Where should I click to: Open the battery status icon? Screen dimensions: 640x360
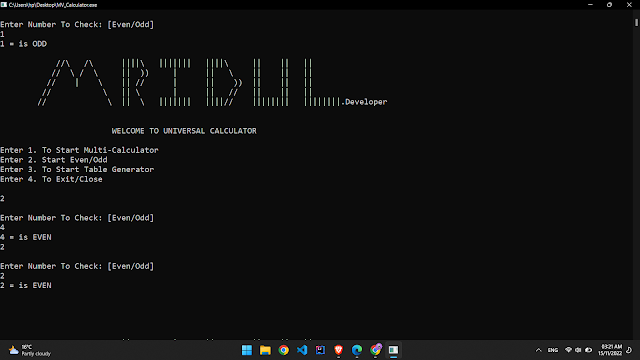pyautogui.click(x=588, y=350)
